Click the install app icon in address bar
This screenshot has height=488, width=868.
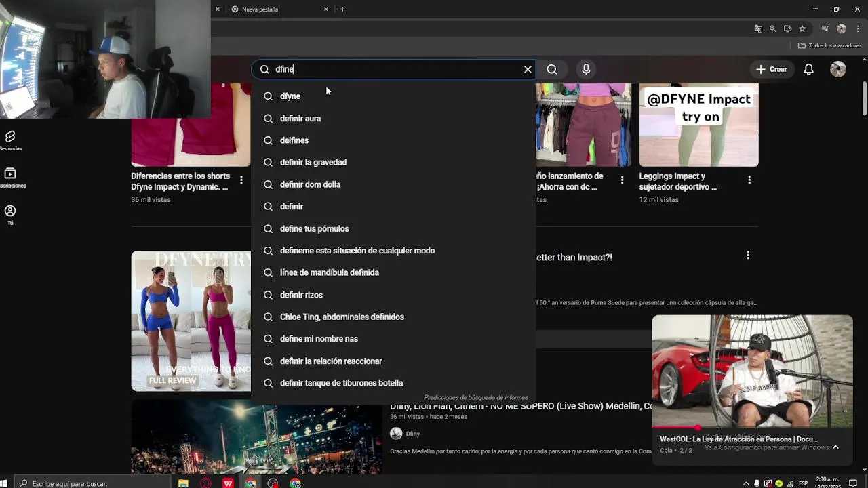pos(787,28)
